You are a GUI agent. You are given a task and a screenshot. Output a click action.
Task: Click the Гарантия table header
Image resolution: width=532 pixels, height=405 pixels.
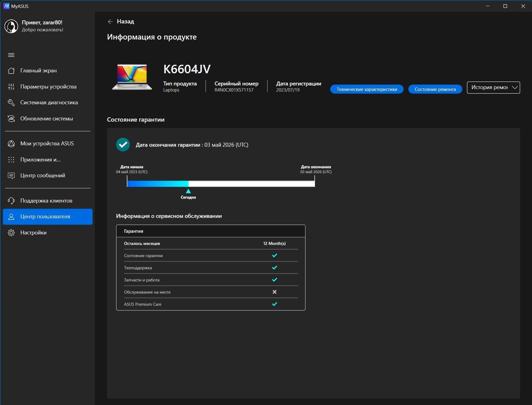pyautogui.click(x=211, y=231)
